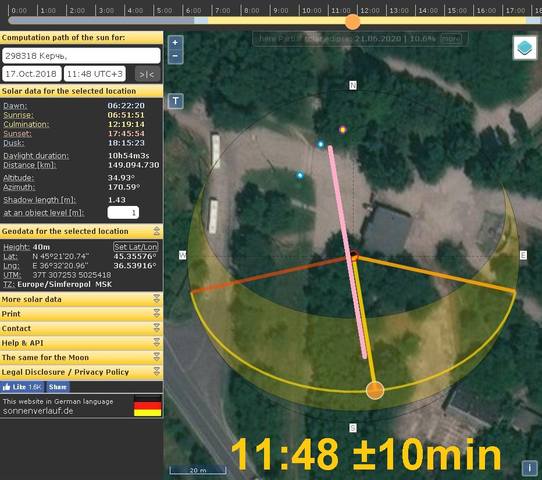Click the Dusk label link
This screenshot has width=542, height=480.
click(x=13, y=143)
